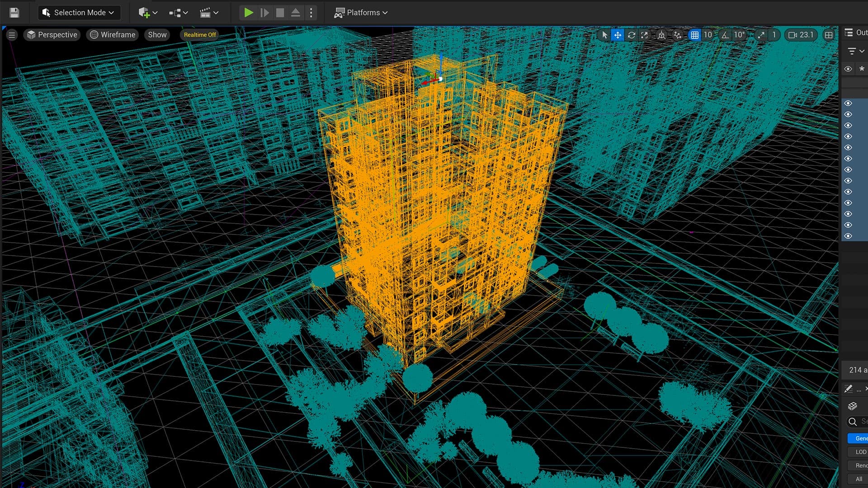Switch to the Details panel pencil tab
Screen dimensions: 868x488
[x=849, y=389]
